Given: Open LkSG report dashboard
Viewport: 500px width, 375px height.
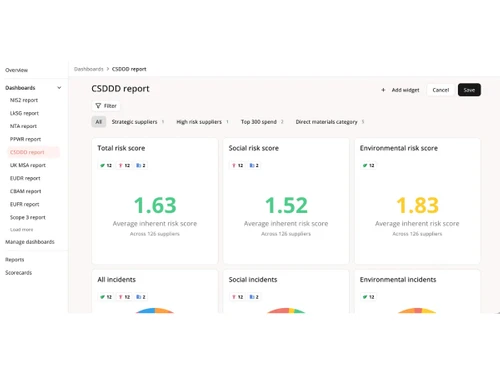Looking at the screenshot, I should [24, 113].
